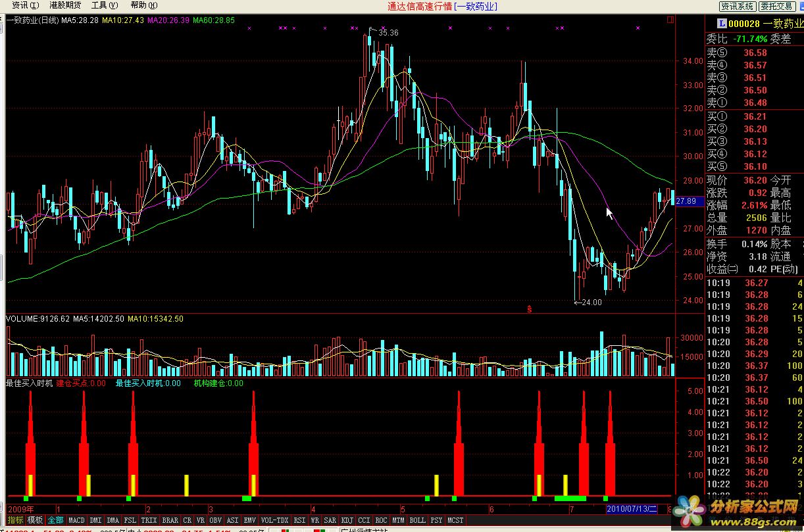Switch to the KDJ indicator
Image resolution: width=804 pixels, height=532 pixels.
tap(347, 520)
